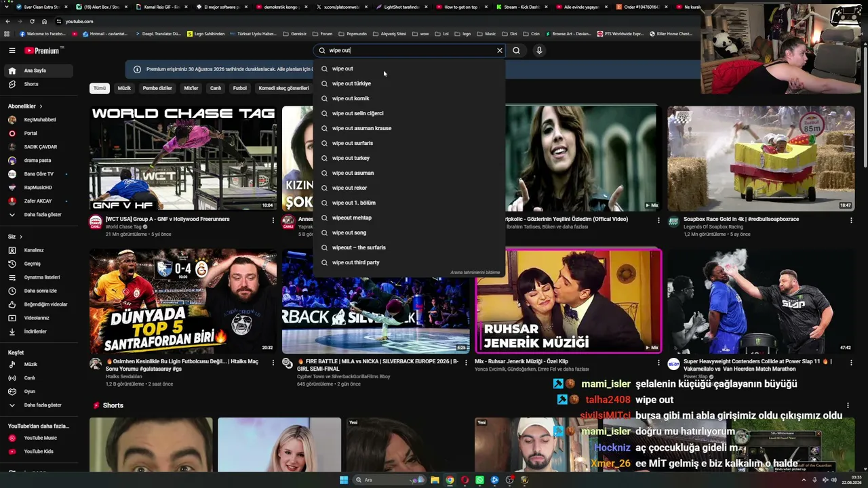The width and height of the screenshot is (868, 488).
Task: Choose the 'wipe out surfaris' suggestion
Action: tap(409, 143)
